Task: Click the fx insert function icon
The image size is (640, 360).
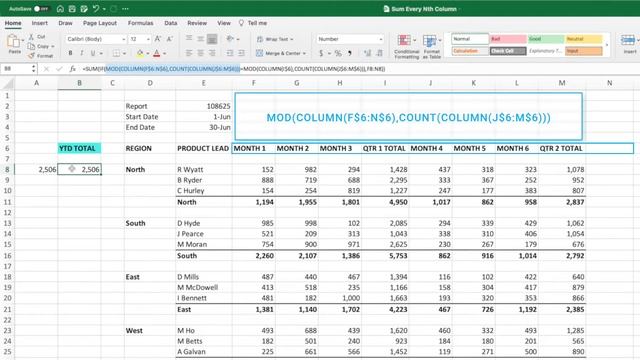Action: [x=72, y=69]
